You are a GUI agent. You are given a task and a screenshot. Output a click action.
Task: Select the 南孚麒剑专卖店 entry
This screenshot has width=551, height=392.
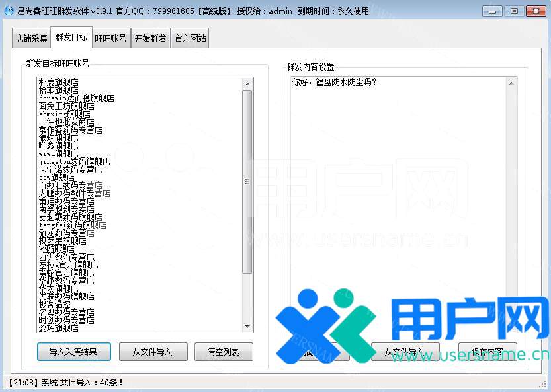pyautogui.click(x=66, y=210)
